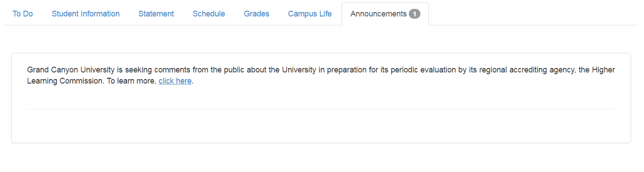Click the announcements count badge showing 1

415,14
